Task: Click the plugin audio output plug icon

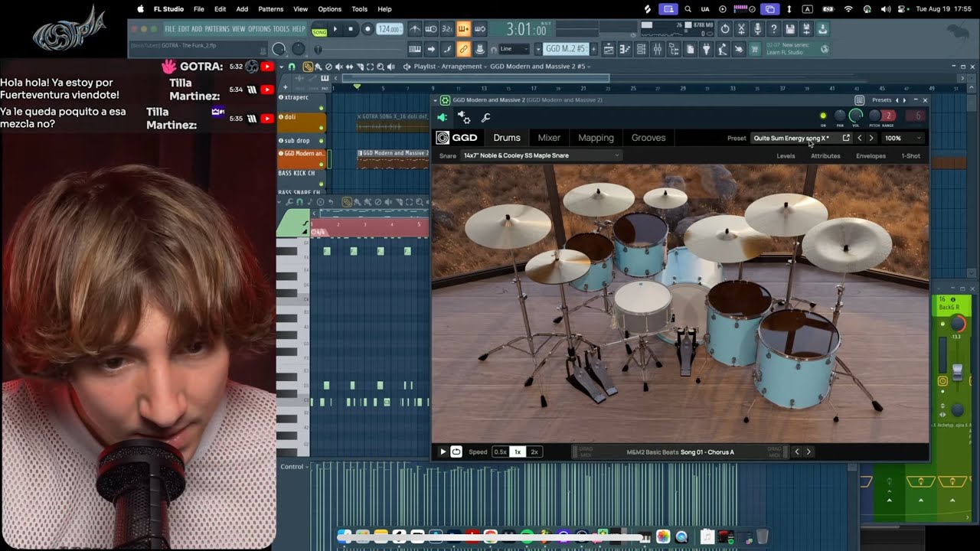Action: tap(443, 117)
